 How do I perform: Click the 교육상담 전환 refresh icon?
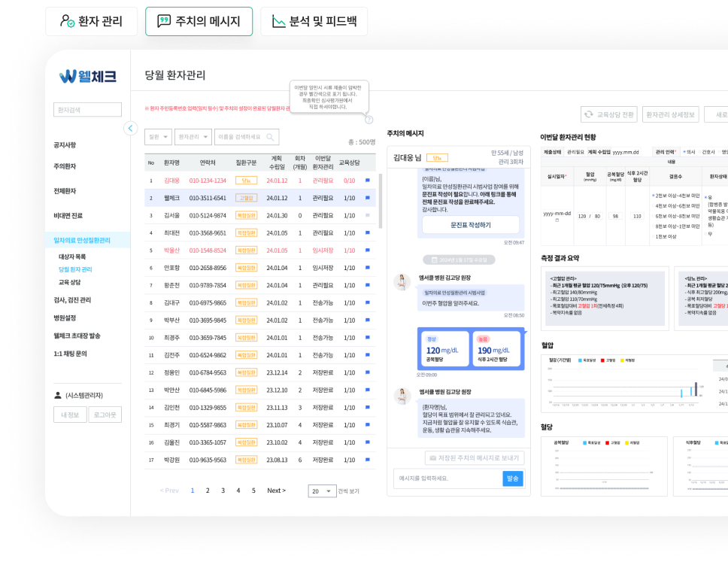coord(589,115)
